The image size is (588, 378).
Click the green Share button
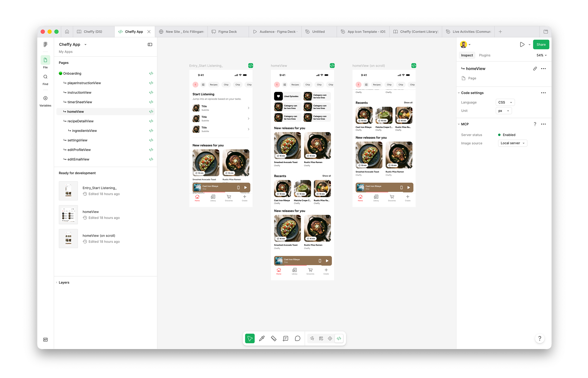(541, 44)
